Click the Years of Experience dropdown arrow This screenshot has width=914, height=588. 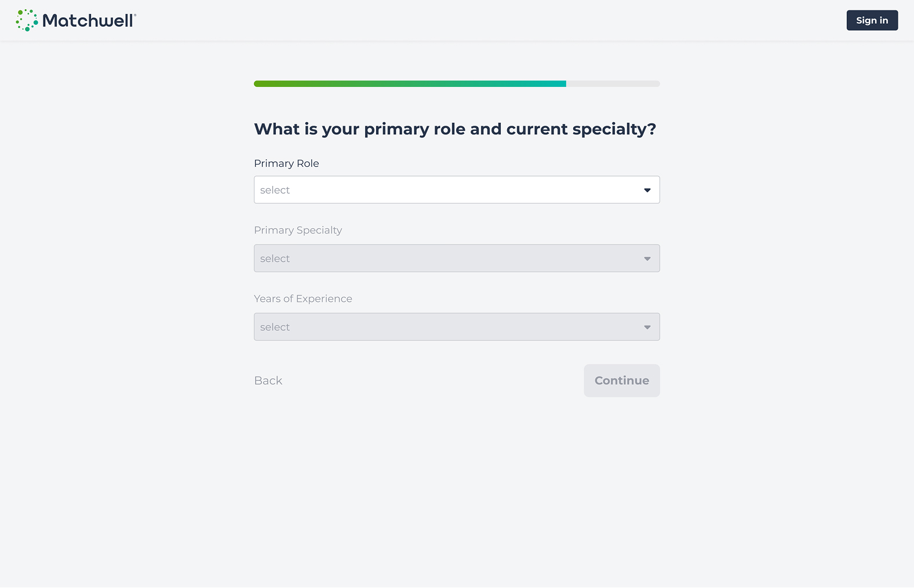647,327
